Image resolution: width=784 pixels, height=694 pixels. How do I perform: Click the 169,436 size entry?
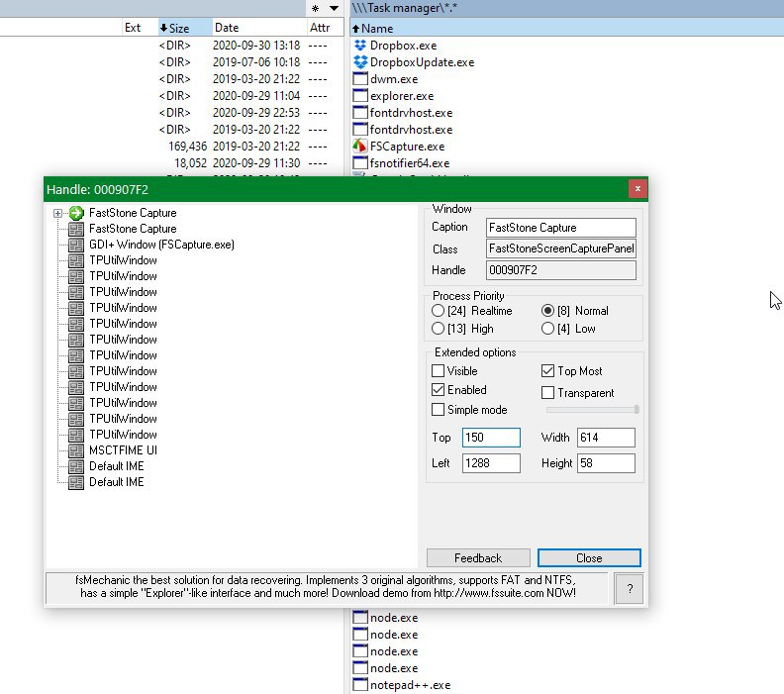pyautogui.click(x=187, y=147)
